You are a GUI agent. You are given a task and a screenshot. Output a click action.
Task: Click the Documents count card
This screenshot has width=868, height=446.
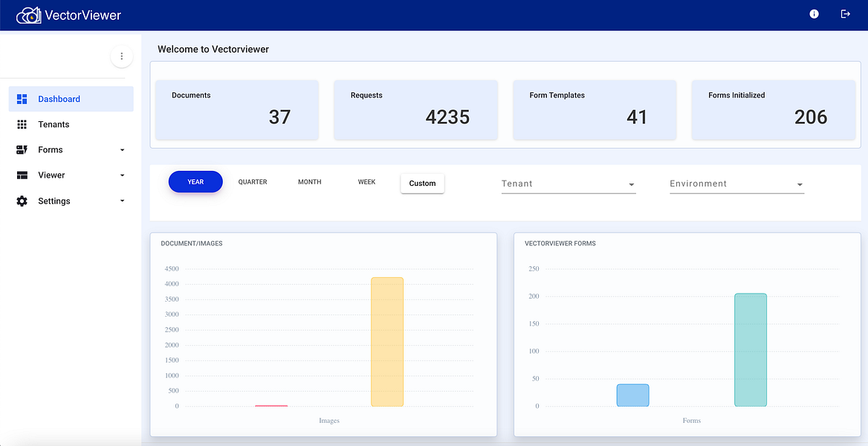(237, 110)
